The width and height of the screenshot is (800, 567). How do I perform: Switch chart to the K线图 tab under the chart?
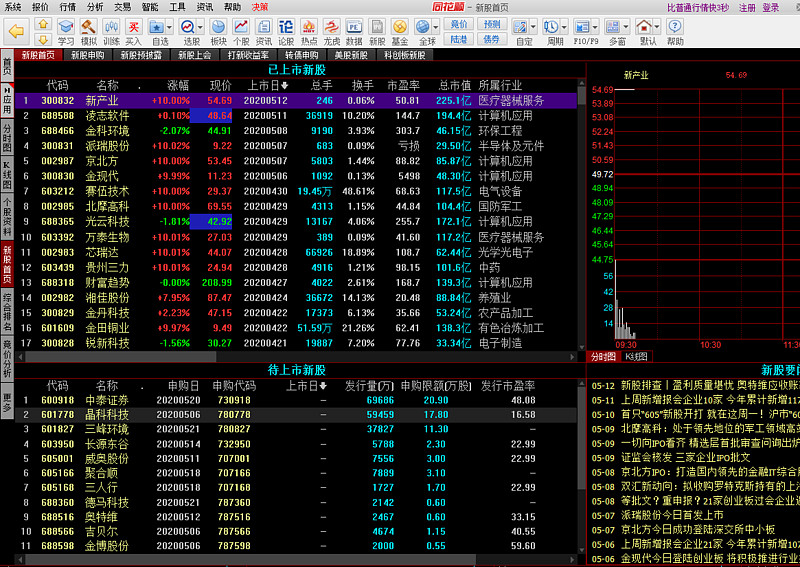(x=636, y=357)
